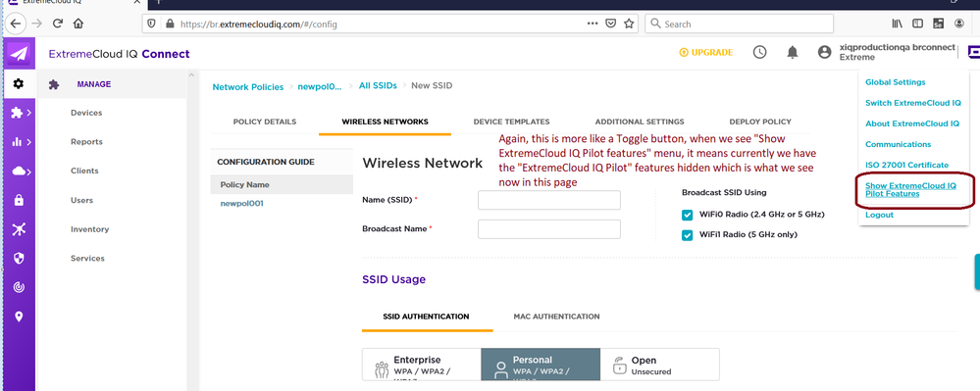Open the ADDITIONAL SETTINGS tab
Viewport: 980px width, 391px height.
click(x=640, y=122)
